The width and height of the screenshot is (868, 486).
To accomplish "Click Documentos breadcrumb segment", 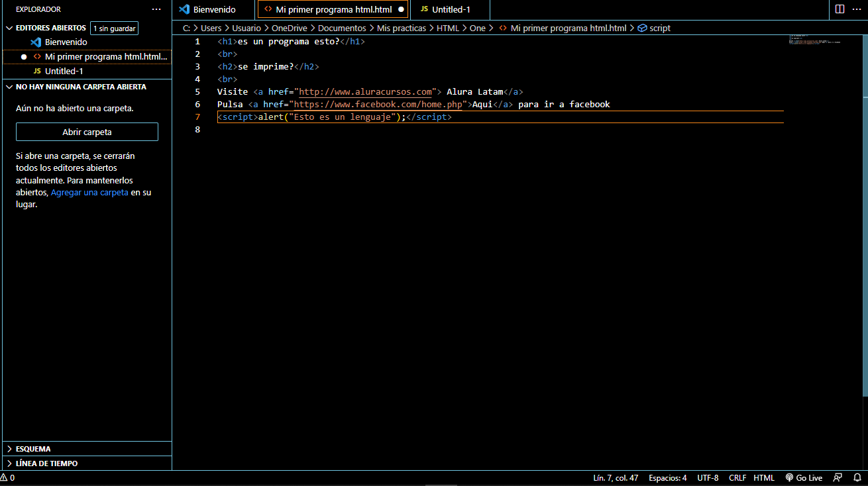I will (x=342, y=28).
